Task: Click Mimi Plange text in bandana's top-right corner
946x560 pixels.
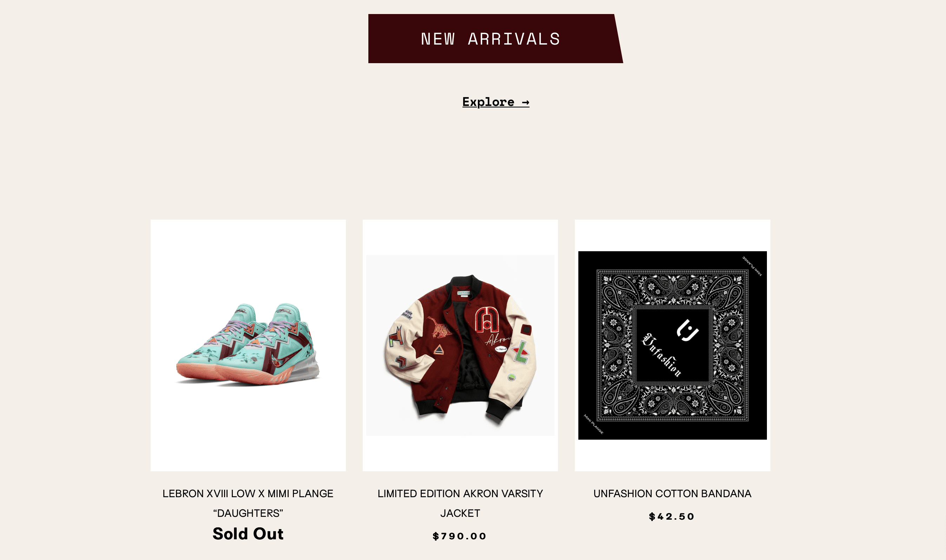Action: pos(752,266)
